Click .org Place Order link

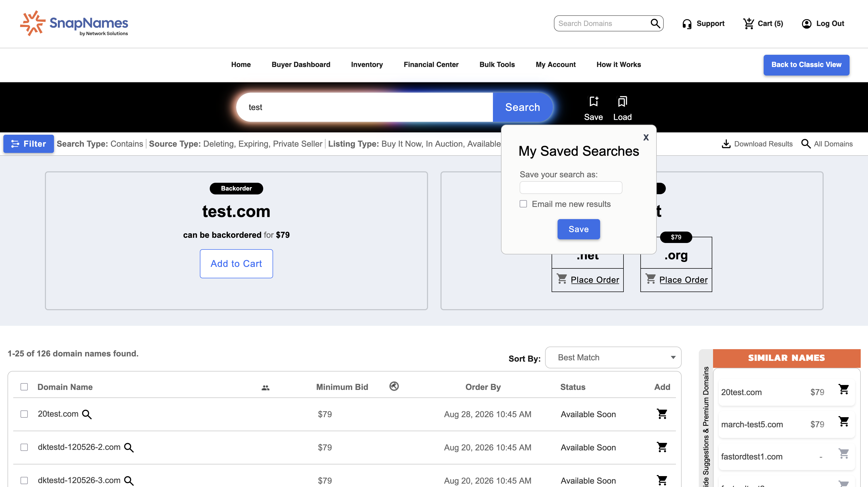pos(683,280)
